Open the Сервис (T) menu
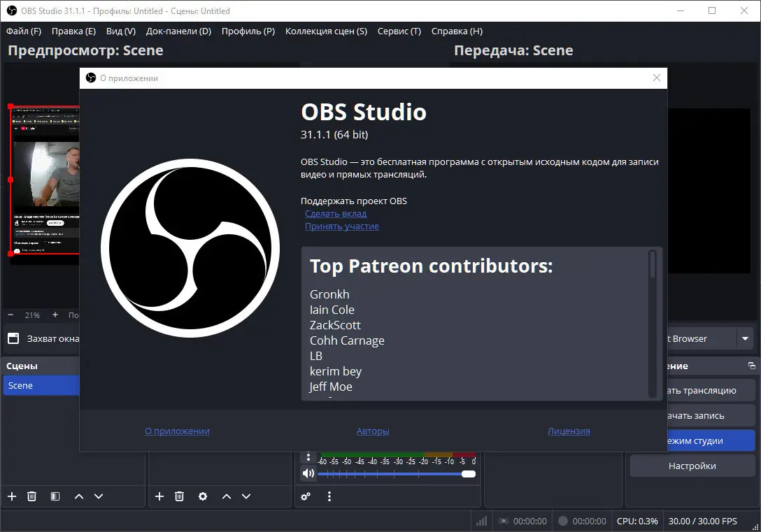Screen dimensions: 761x532 399,31
